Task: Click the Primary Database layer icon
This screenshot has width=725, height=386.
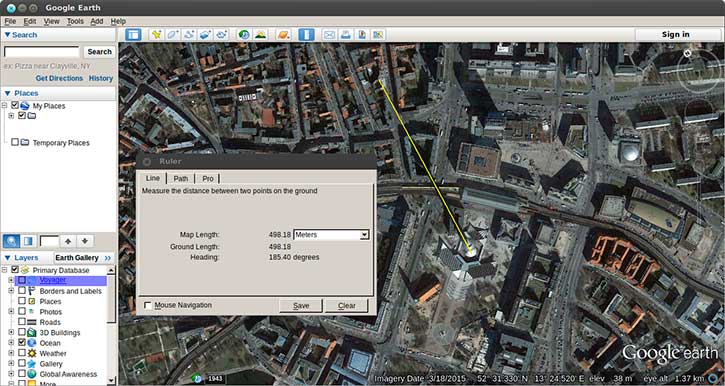Action: coord(25,270)
